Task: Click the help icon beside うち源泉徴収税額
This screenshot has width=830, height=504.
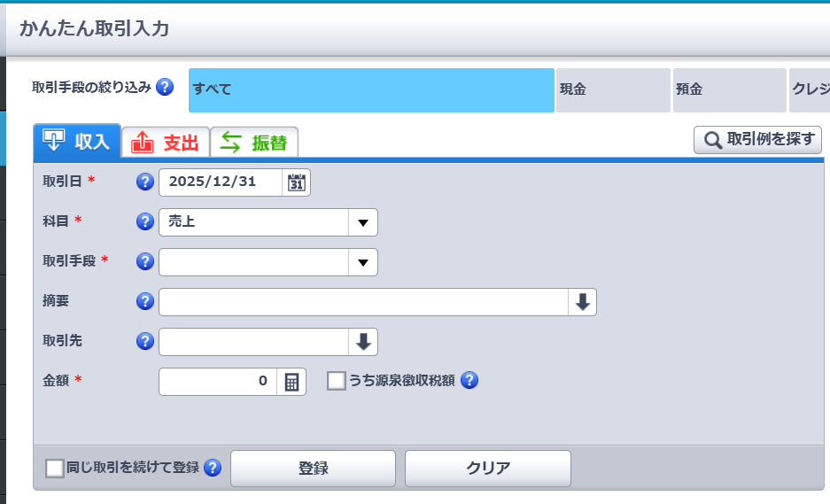Action: tap(469, 381)
